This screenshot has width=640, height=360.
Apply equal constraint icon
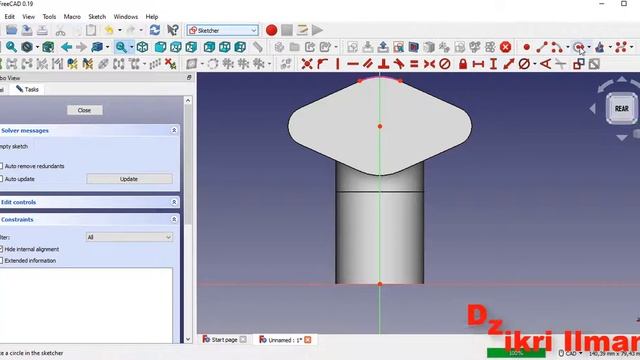point(414,64)
